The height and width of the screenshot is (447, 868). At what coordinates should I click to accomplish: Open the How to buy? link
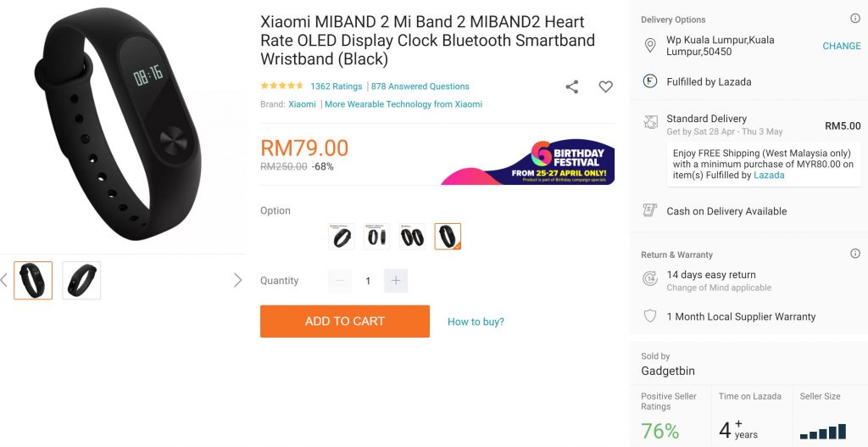[476, 321]
